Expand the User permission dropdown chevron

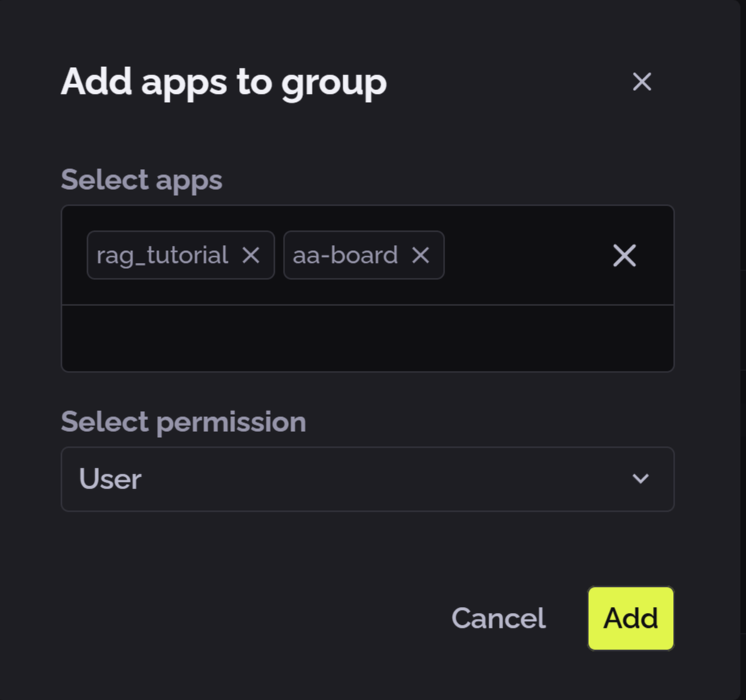tap(640, 479)
